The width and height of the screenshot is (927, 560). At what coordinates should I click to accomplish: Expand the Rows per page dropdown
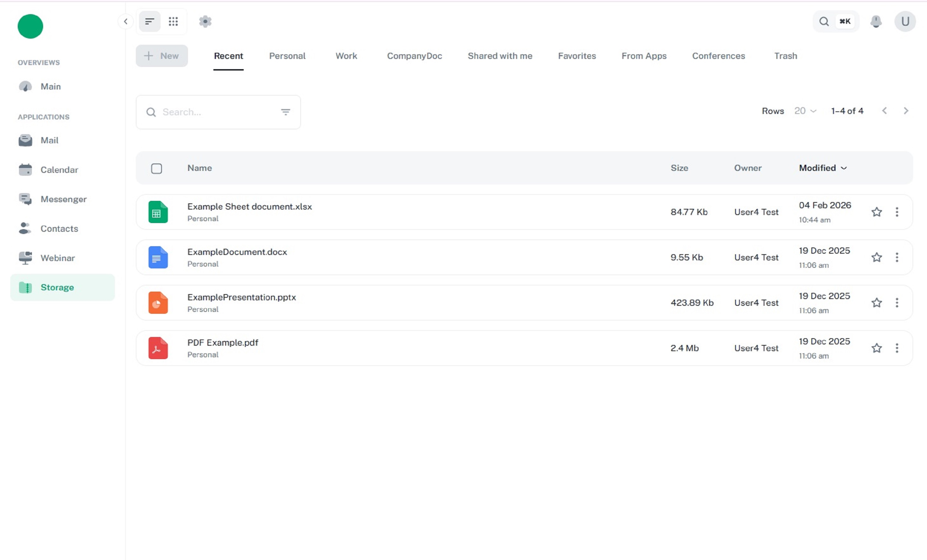(x=805, y=111)
